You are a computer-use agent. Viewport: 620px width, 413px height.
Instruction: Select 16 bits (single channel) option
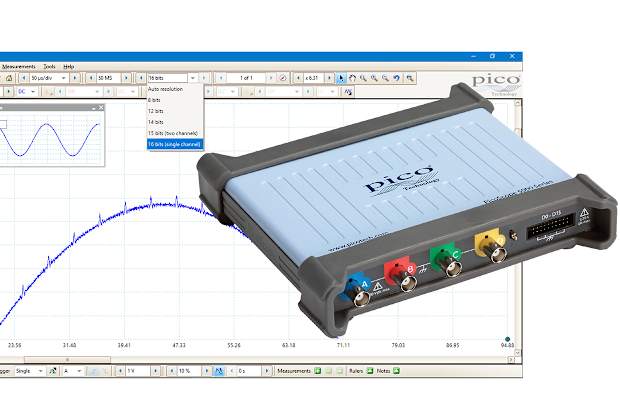(x=175, y=144)
